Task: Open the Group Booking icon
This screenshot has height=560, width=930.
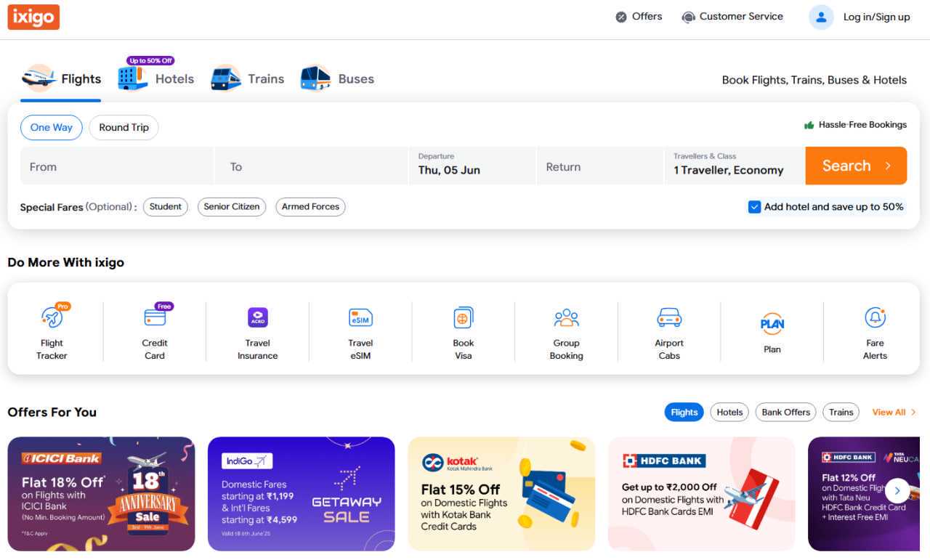Action: (x=566, y=317)
